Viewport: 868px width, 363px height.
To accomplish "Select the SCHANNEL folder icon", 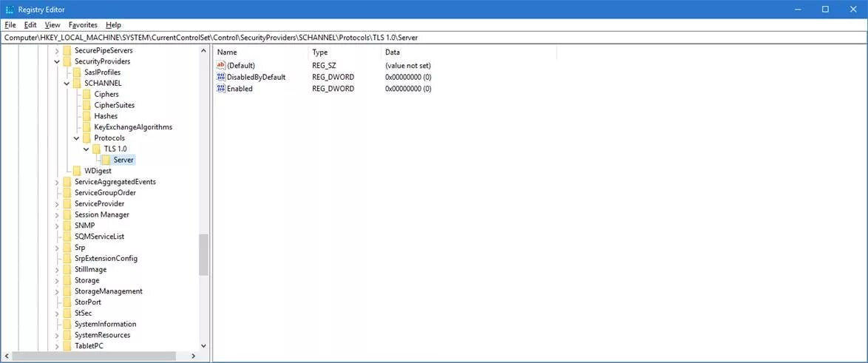I will point(77,83).
